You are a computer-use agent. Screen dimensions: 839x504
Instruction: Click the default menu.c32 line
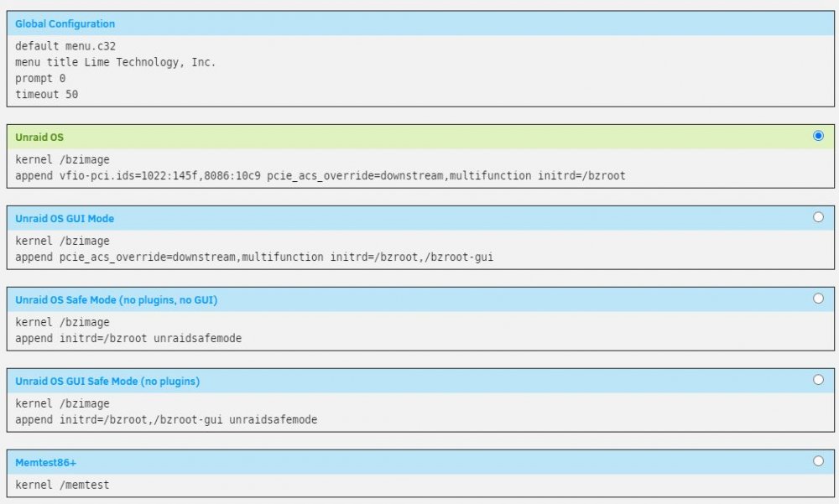65,47
